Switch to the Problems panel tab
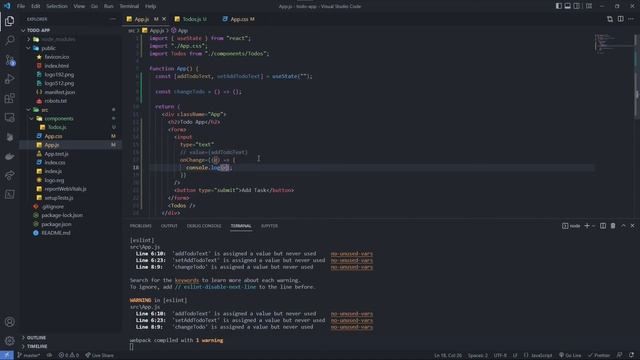Screen dimensions: 640x360 tap(140, 226)
